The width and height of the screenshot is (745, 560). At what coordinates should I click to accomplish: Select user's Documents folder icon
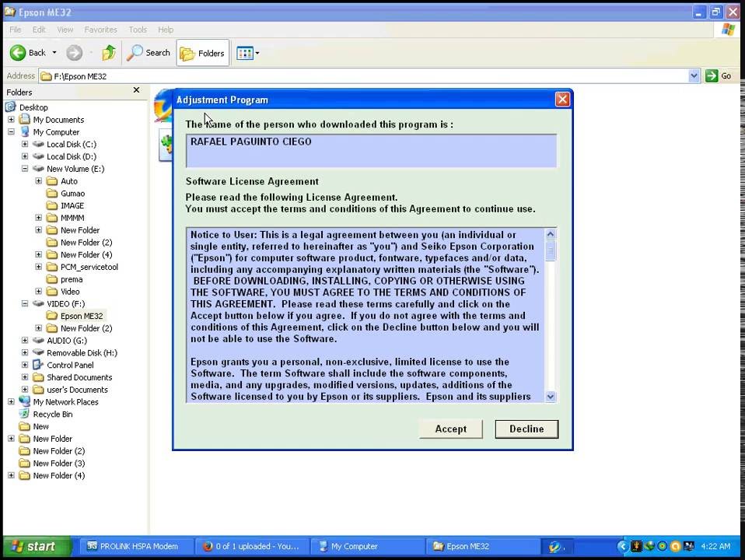click(x=38, y=390)
